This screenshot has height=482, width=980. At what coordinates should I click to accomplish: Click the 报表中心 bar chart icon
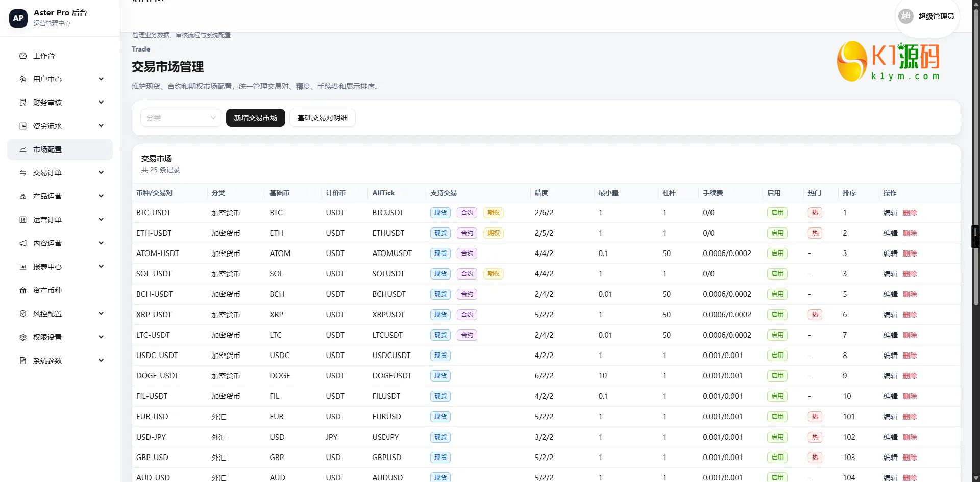click(23, 267)
